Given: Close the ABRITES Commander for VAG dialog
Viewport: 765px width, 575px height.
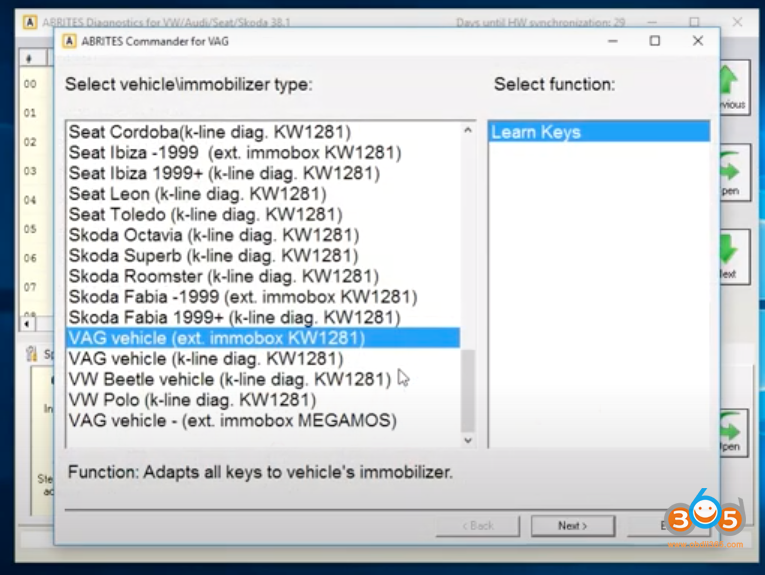Looking at the screenshot, I should click(698, 41).
